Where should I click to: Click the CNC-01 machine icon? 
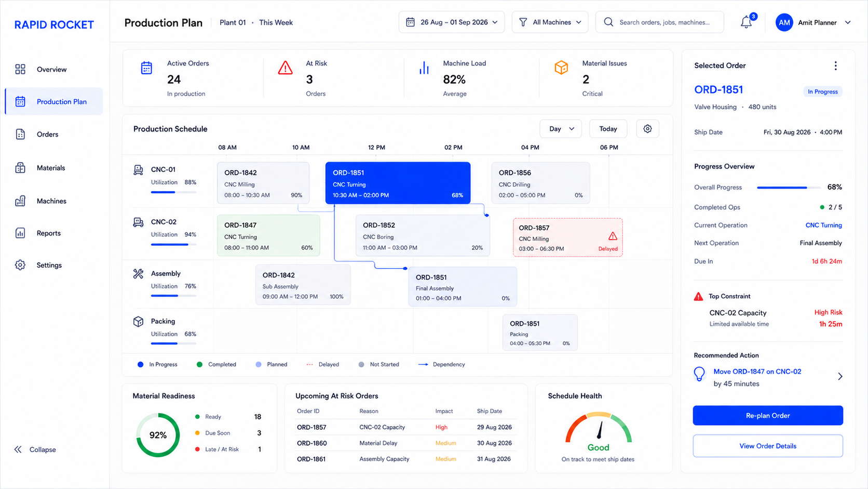tap(138, 170)
